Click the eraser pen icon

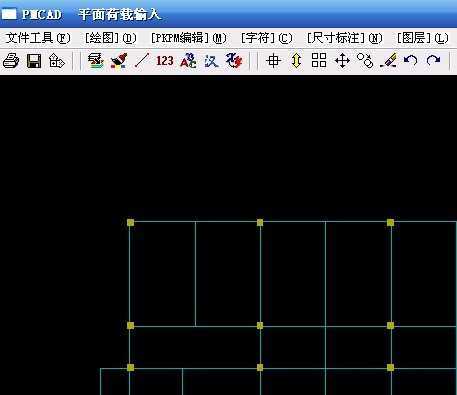pyautogui.click(x=388, y=61)
